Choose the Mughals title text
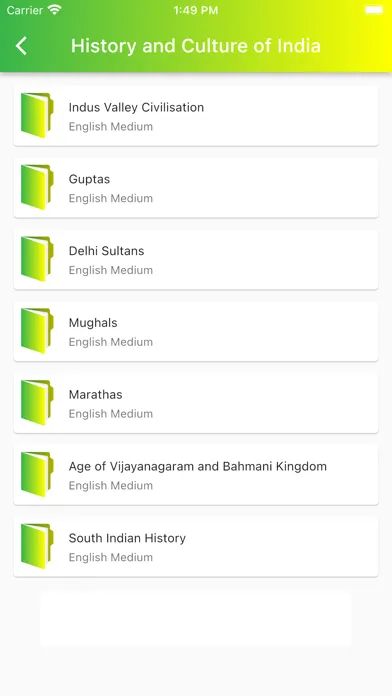Screen dimensions: 392x696 [93, 323]
